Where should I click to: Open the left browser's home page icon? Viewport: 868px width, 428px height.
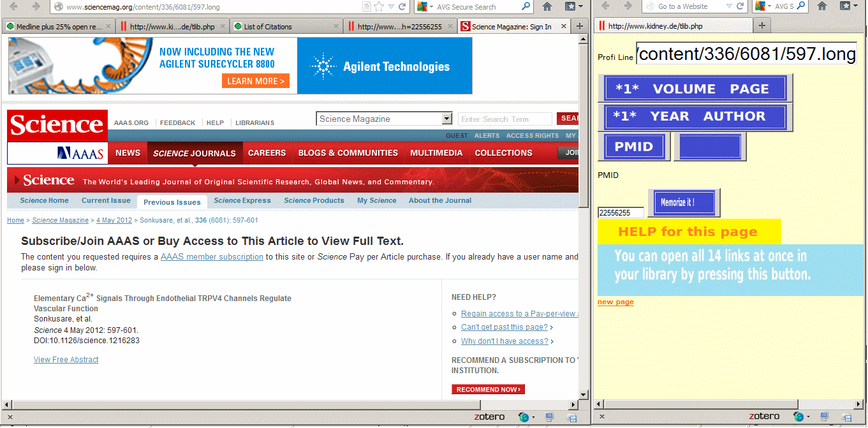pos(547,6)
